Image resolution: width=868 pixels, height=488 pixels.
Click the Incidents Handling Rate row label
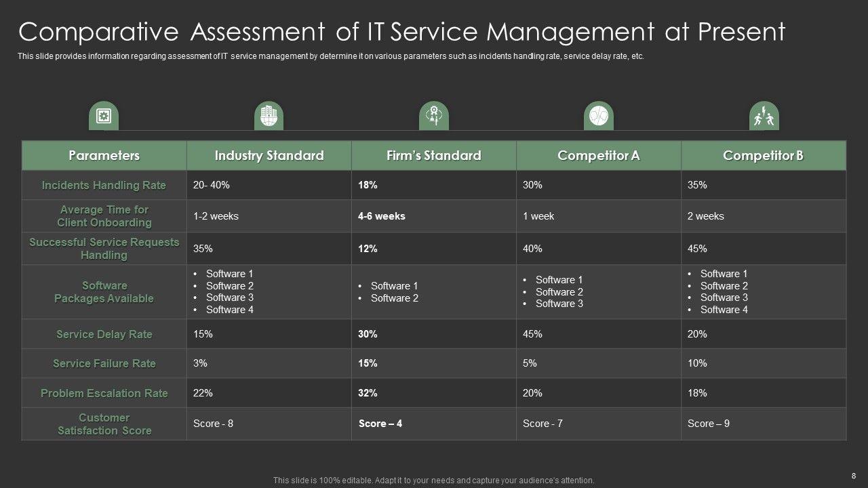click(104, 185)
